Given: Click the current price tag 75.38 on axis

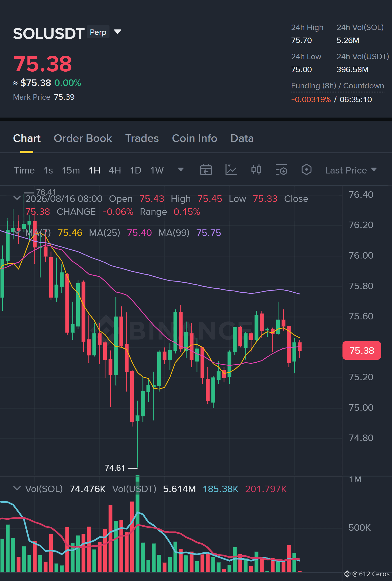Looking at the screenshot, I should click(x=362, y=350).
